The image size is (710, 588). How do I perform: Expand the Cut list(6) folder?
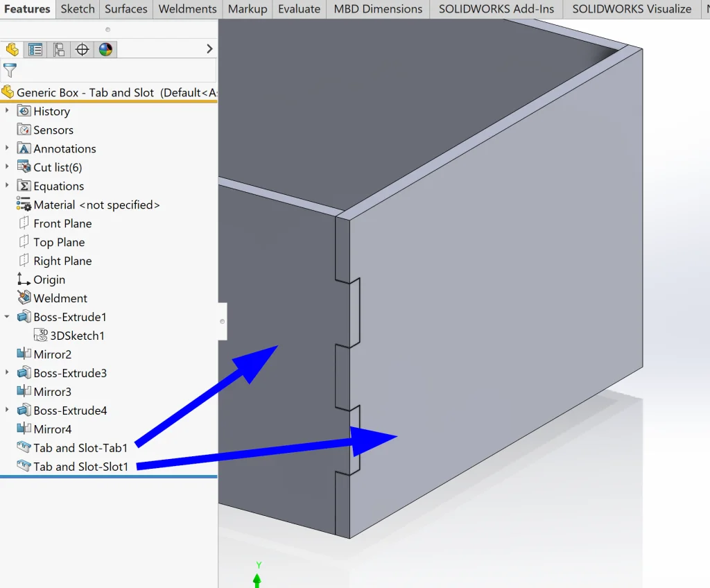(x=7, y=167)
